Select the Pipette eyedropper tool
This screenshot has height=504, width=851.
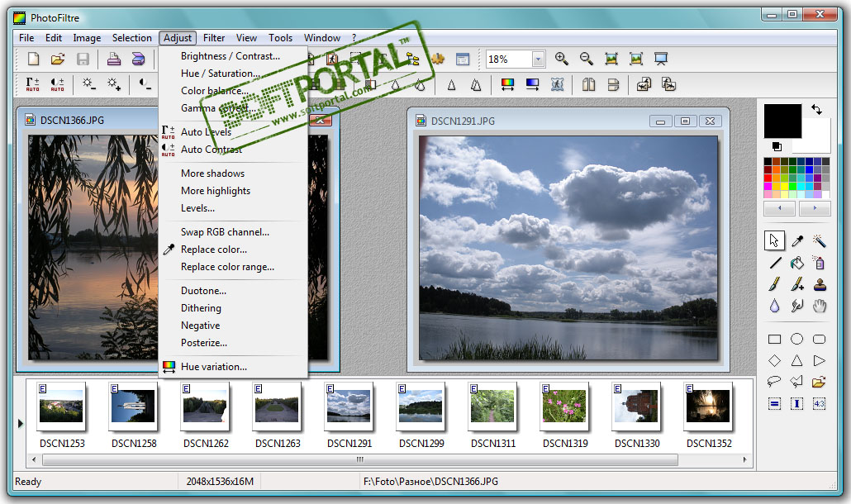796,240
